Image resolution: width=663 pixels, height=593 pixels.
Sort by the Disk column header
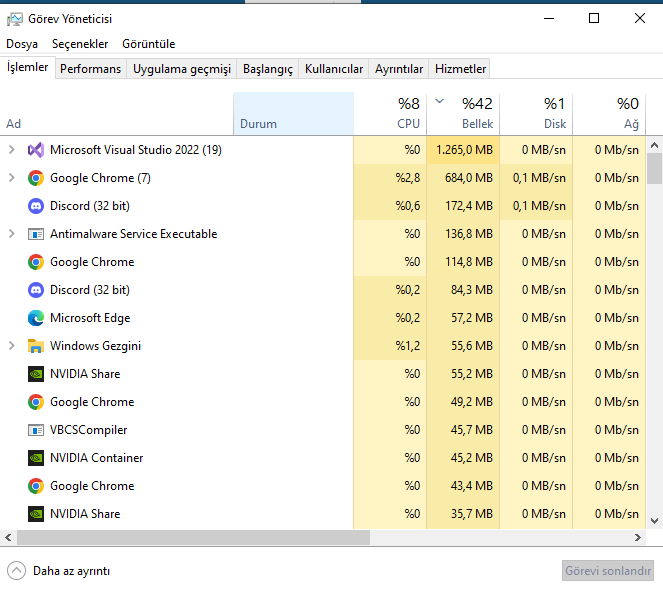coord(536,114)
